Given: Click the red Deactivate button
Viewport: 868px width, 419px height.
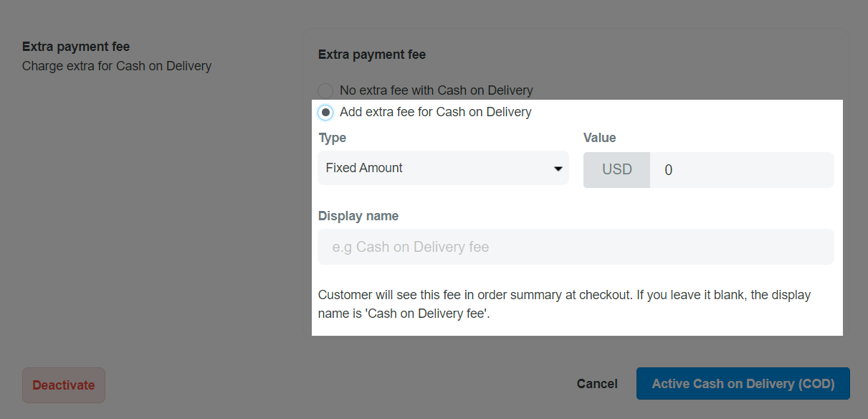Looking at the screenshot, I should click(64, 385).
